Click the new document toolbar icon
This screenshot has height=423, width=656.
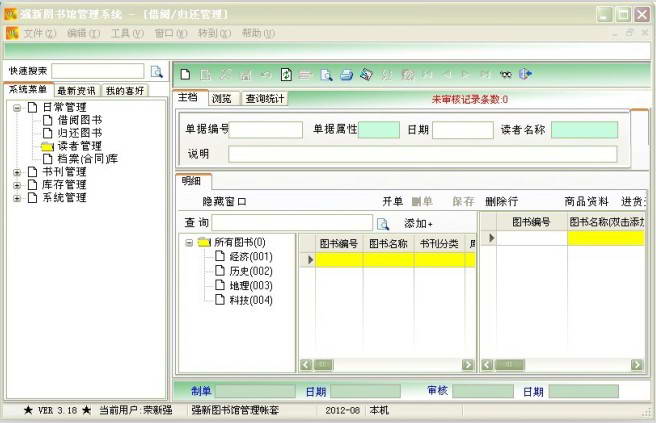[185, 74]
